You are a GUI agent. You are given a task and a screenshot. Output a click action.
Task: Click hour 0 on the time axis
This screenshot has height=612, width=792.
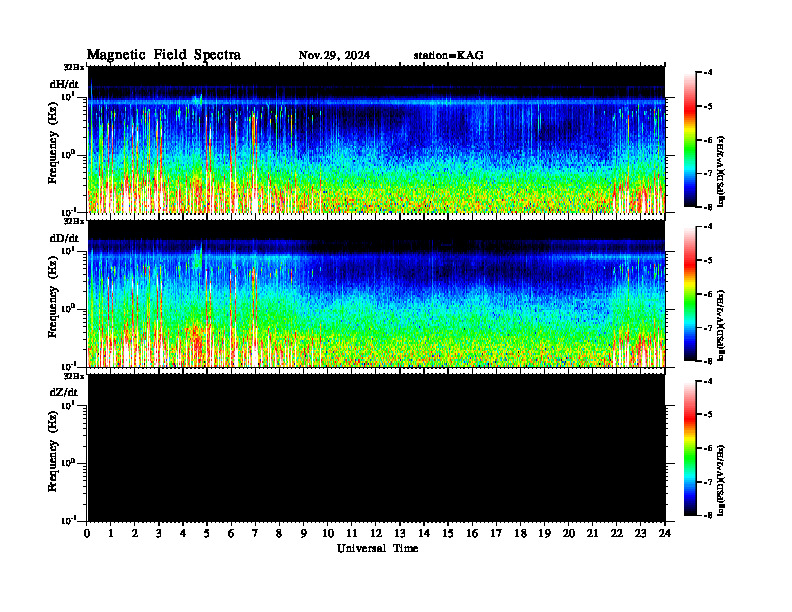coord(87,533)
